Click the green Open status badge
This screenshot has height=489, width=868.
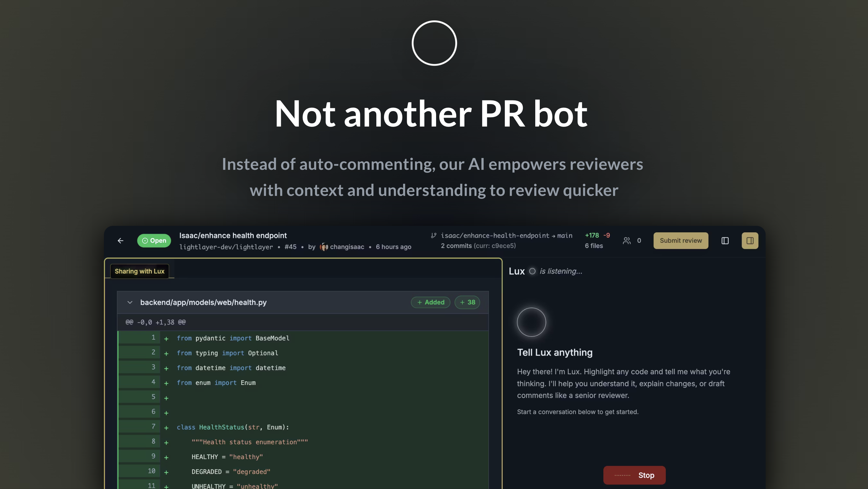[x=154, y=240]
